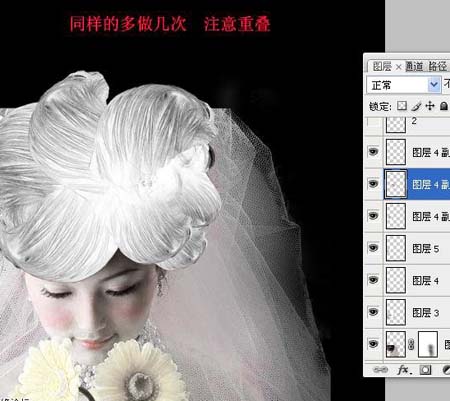The image size is (450, 401).
Task: Click the layer name 2
Action: (414, 121)
